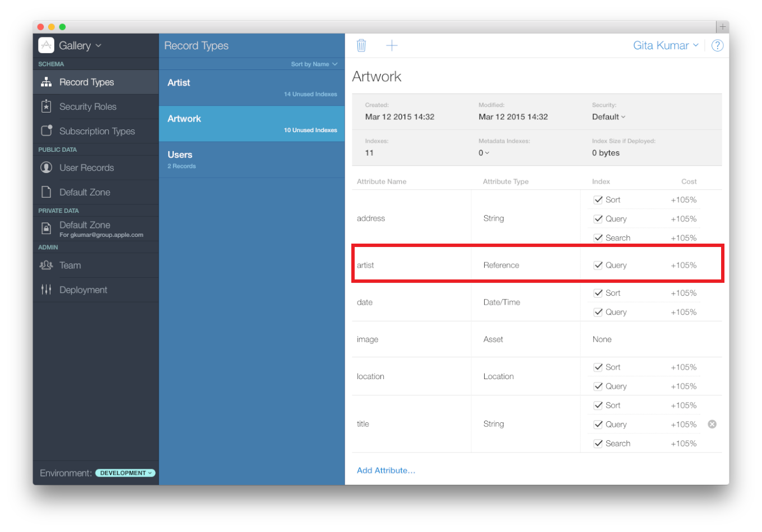
Task: Uncheck the Search index for address
Action: [598, 238]
